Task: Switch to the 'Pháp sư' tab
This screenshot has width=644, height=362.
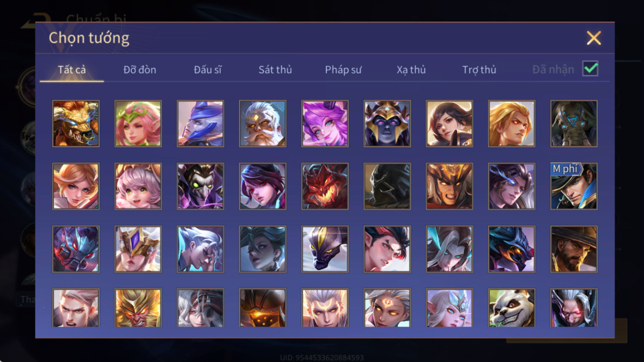Action: click(343, 70)
